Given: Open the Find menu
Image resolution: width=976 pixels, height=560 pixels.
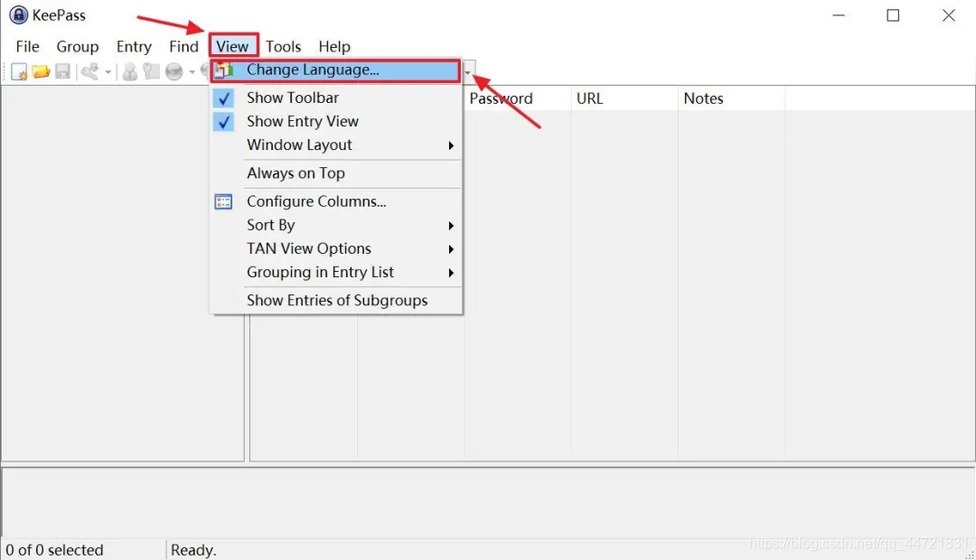Looking at the screenshot, I should [x=183, y=47].
